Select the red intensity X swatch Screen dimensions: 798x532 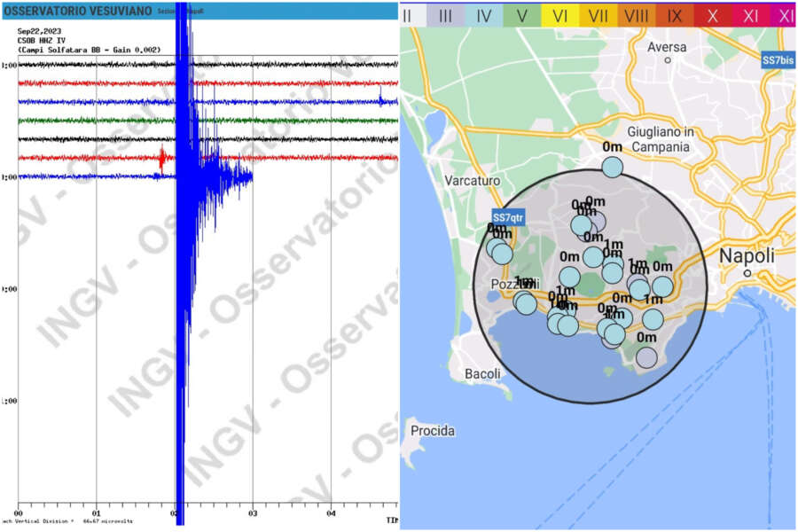tap(712, 15)
